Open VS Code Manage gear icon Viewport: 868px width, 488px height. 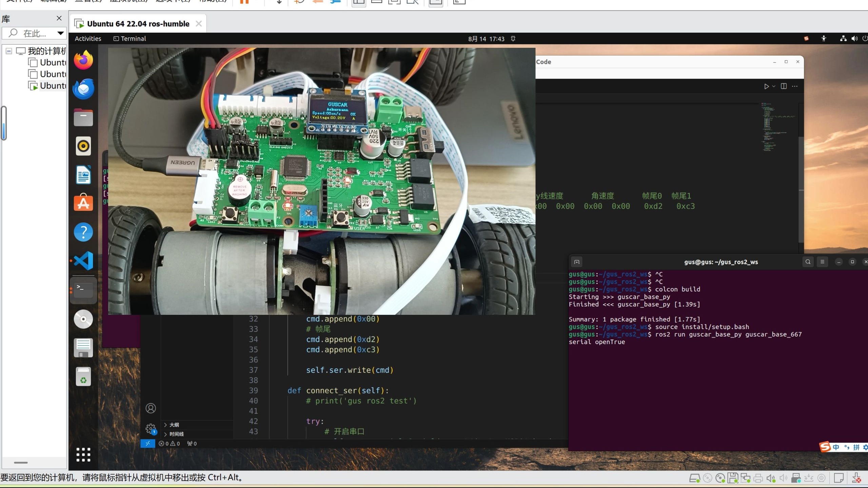151,429
